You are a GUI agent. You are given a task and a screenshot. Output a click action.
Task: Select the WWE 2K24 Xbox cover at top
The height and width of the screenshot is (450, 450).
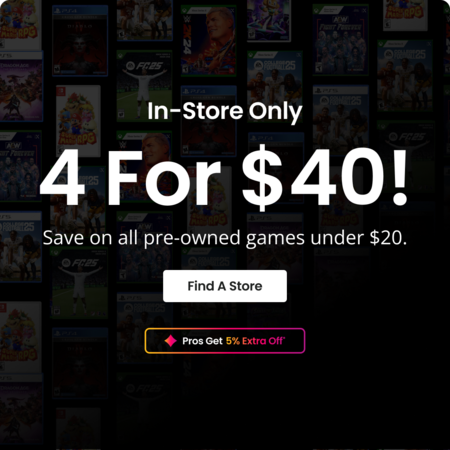pos(208,41)
